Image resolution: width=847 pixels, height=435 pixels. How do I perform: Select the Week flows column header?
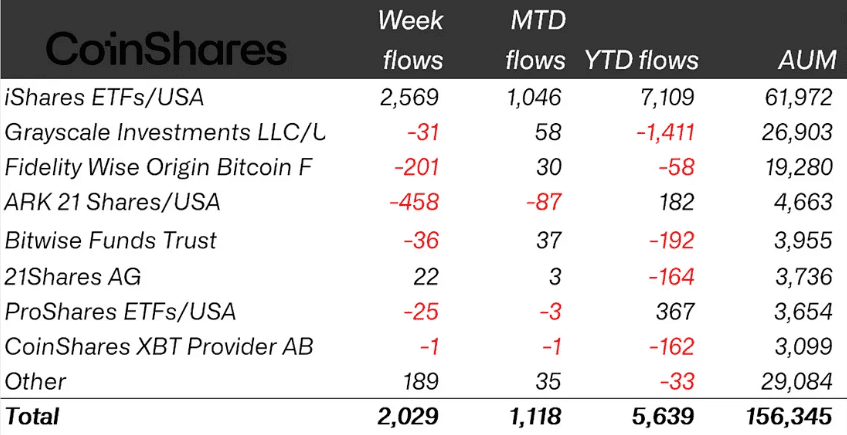[412, 41]
